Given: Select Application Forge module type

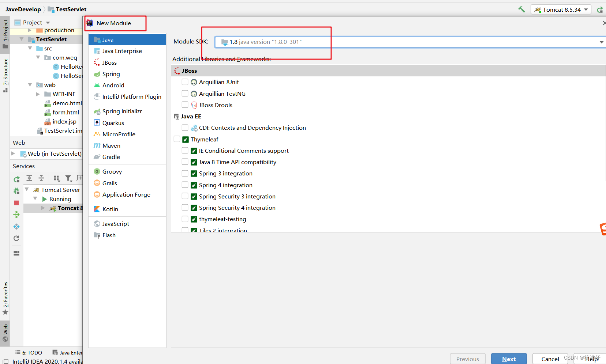Looking at the screenshot, I should pyautogui.click(x=127, y=195).
